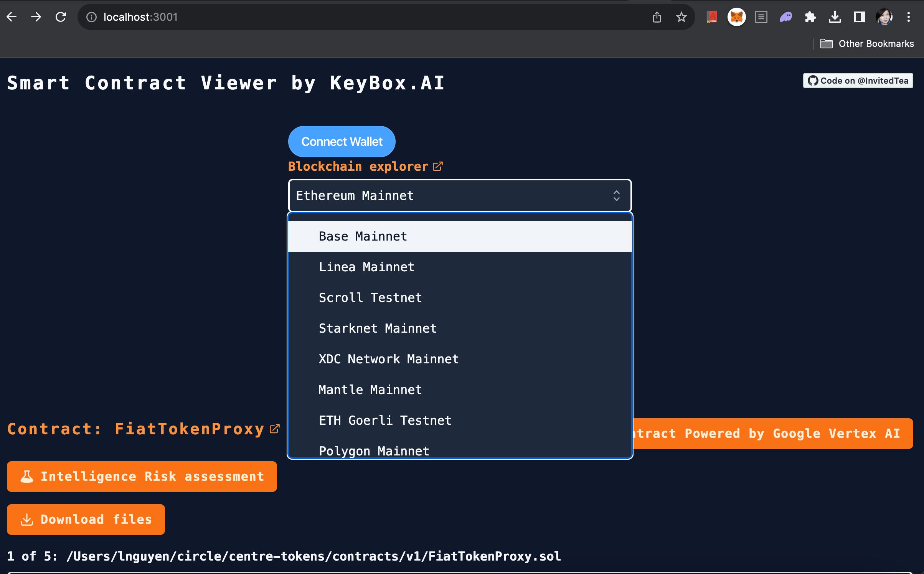Collapse the Ethereum Mainnet network dropdown

(x=460, y=196)
